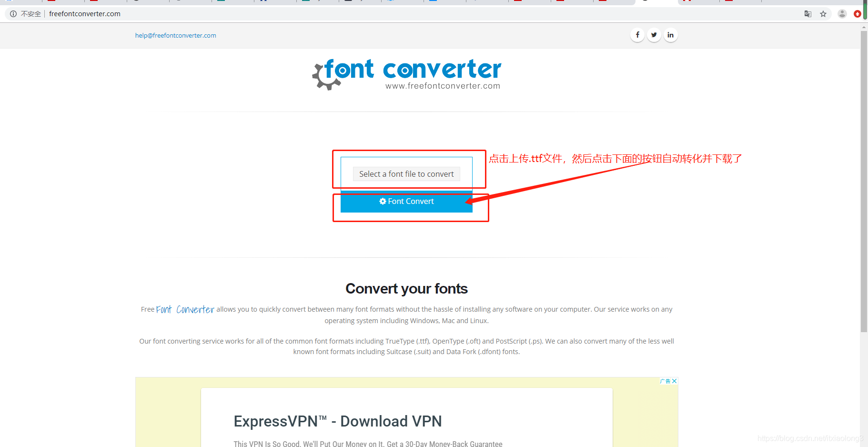This screenshot has width=868, height=447.
Task: Focus the freefontconverter.com address bar
Action: 85,14
